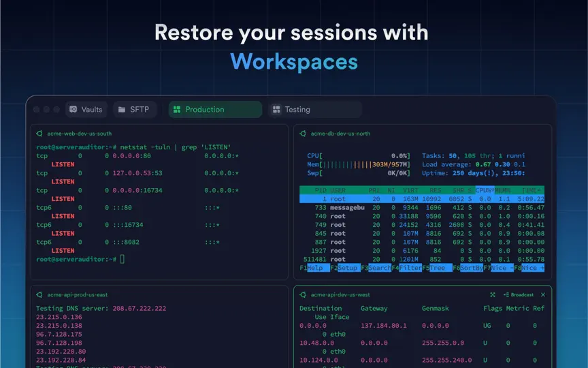588x368 pixels.
Task: Click the 0.0.0.0:16734 address
Action: coord(137,190)
